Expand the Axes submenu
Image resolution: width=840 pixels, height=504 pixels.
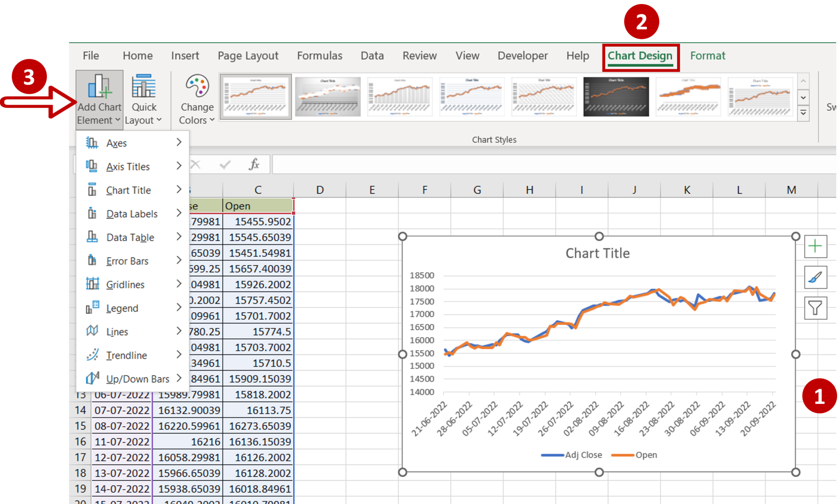179,142
